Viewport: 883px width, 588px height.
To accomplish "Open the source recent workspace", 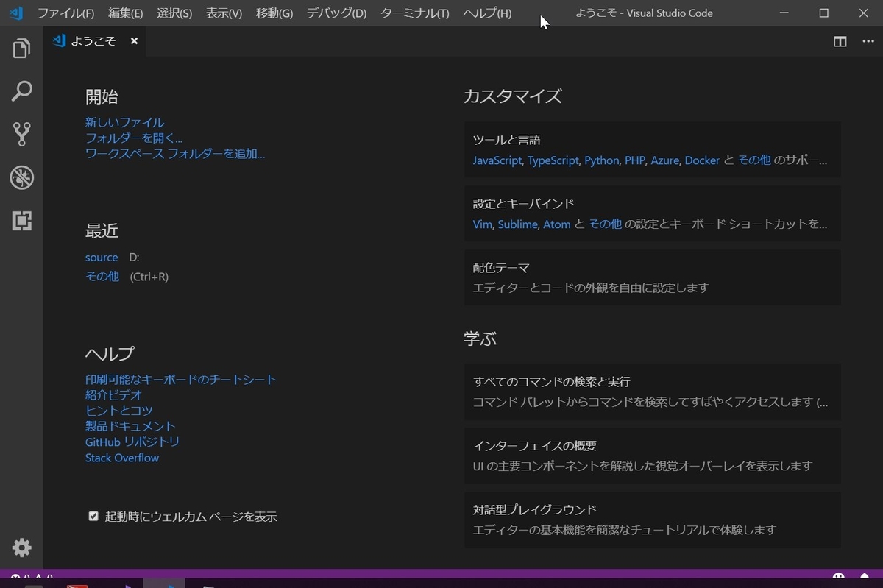I will (x=102, y=257).
